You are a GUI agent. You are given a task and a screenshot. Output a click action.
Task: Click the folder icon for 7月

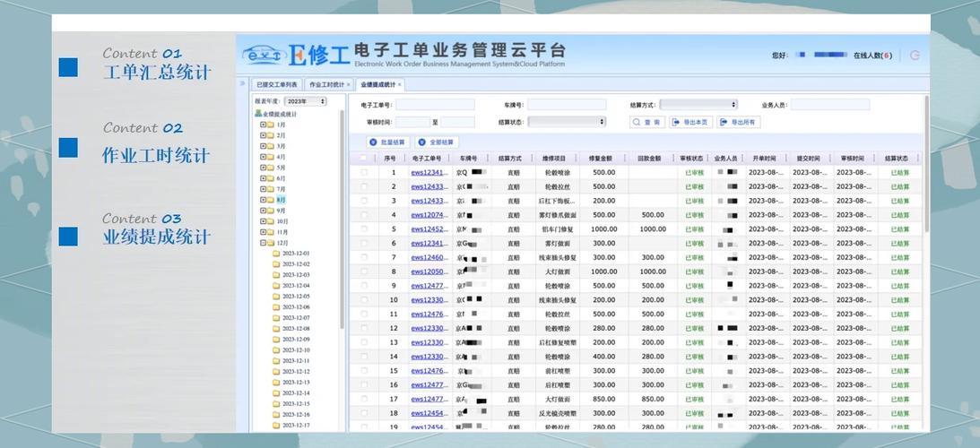271,189
